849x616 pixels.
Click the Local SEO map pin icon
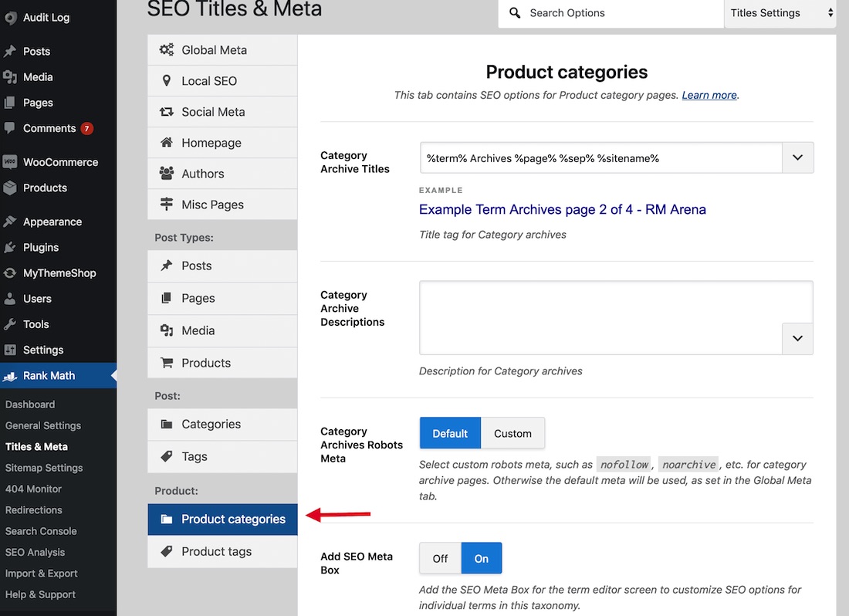pos(167,81)
